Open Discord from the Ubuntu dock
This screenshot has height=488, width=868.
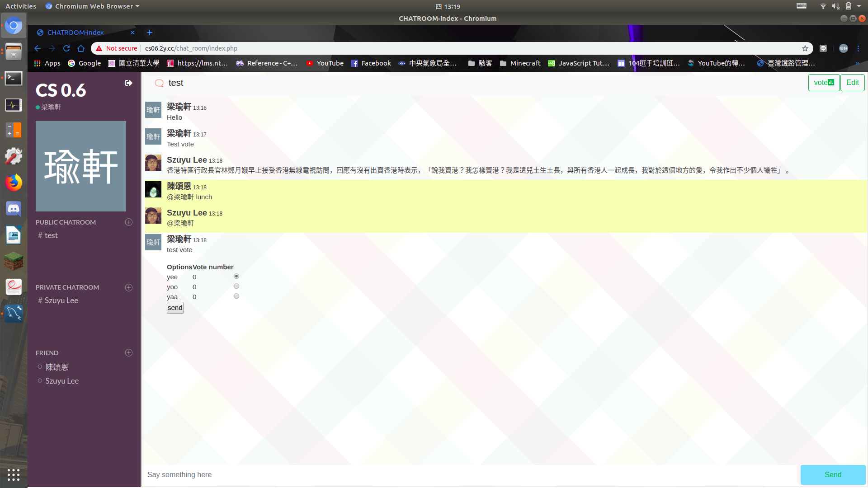[14, 209]
